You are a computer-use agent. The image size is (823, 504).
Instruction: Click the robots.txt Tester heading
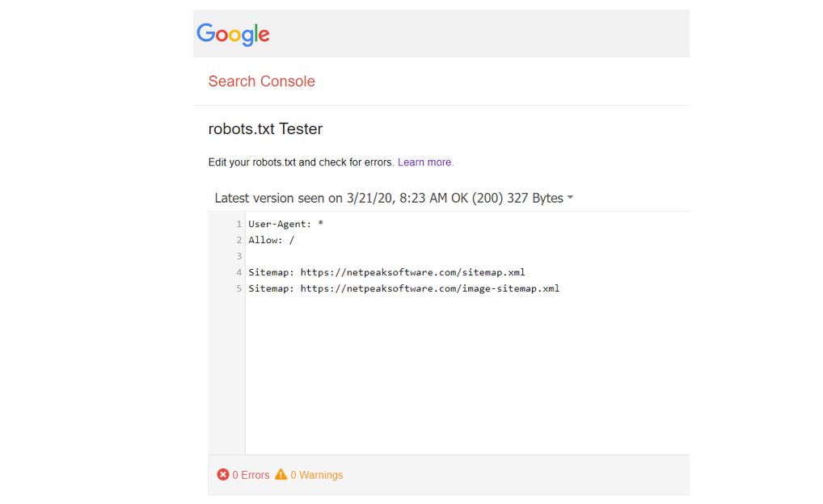(265, 129)
